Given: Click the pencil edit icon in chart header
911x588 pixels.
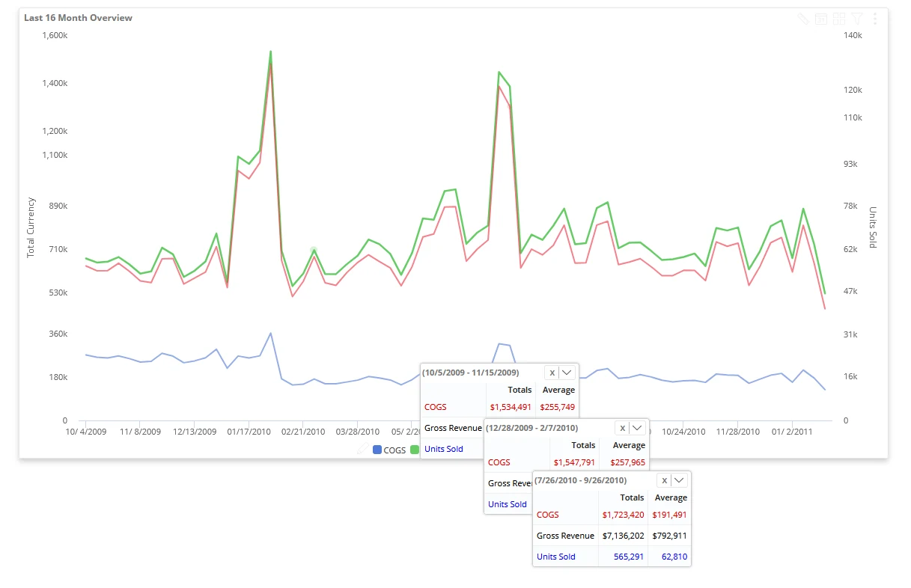Looking at the screenshot, I should coord(802,19).
